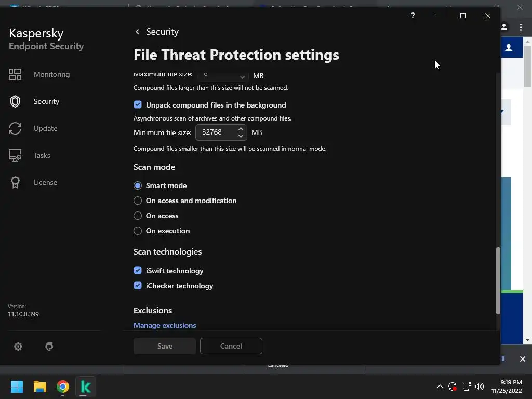
Task: Click the help question mark icon
Action: 413,16
